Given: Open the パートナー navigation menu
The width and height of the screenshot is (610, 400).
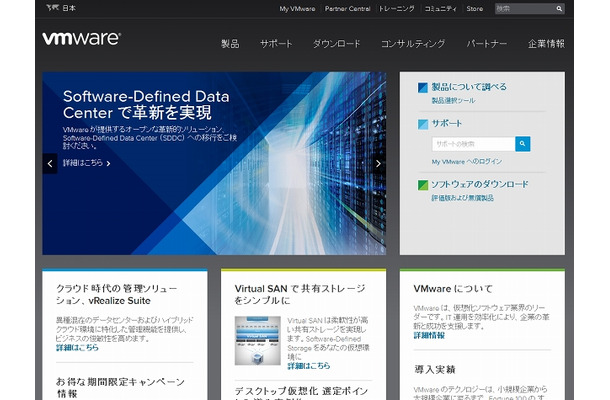Looking at the screenshot, I should coord(487,44).
